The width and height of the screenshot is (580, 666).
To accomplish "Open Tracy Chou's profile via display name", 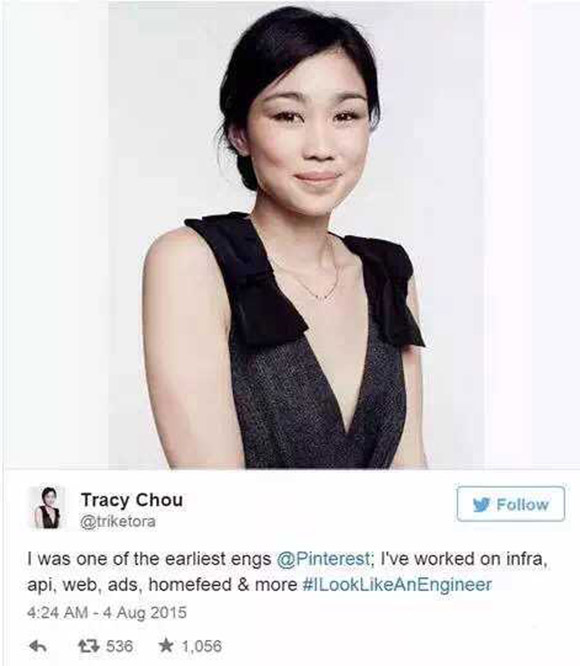I will pyautogui.click(x=132, y=500).
